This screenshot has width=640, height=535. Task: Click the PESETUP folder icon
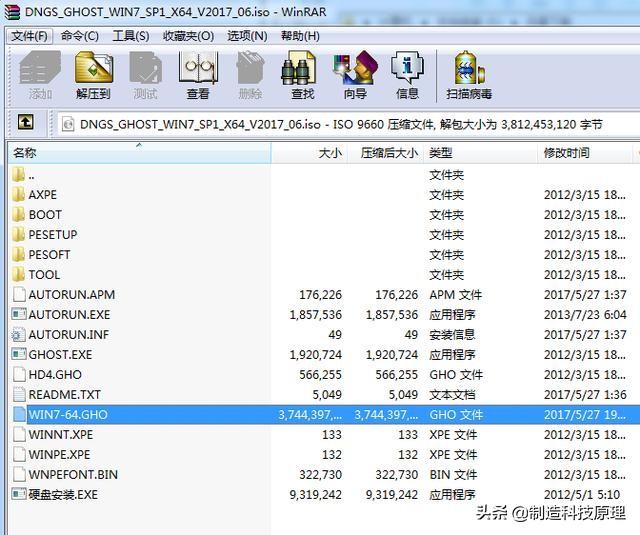coord(18,234)
